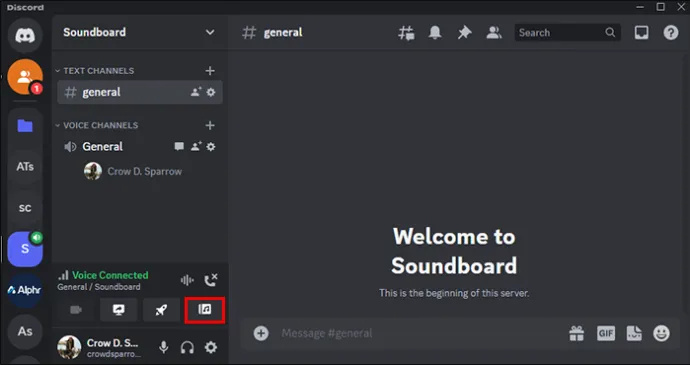Viewport: 690px width, 365px height.
Task: Create channel plus next to TEXT CHANNELS
Action: (210, 71)
